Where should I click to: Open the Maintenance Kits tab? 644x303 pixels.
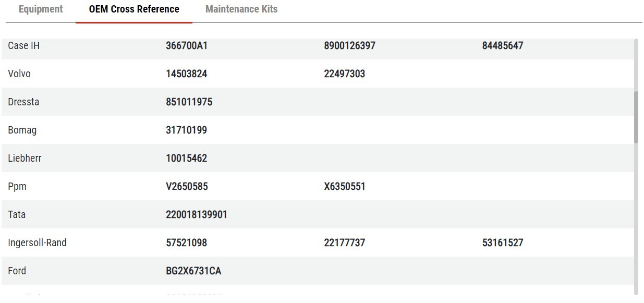click(x=241, y=9)
